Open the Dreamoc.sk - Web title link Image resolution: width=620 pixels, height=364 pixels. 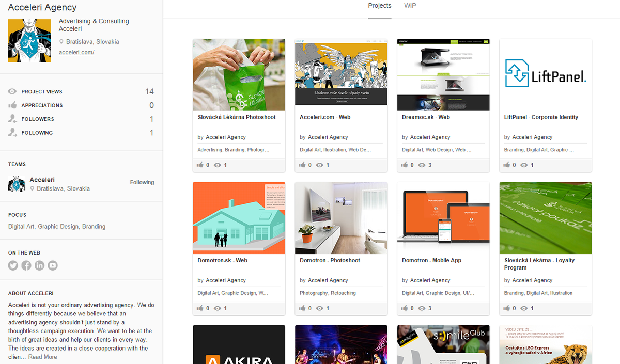pyautogui.click(x=426, y=117)
